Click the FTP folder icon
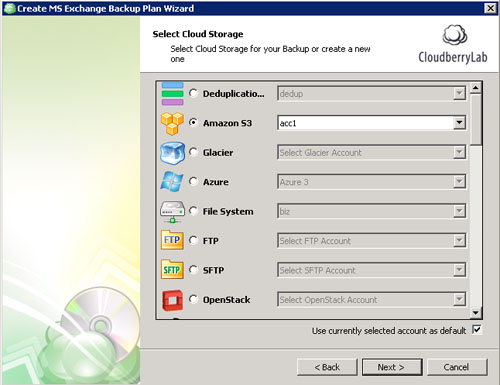This screenshot has width=500, height=385. point(172,240)
